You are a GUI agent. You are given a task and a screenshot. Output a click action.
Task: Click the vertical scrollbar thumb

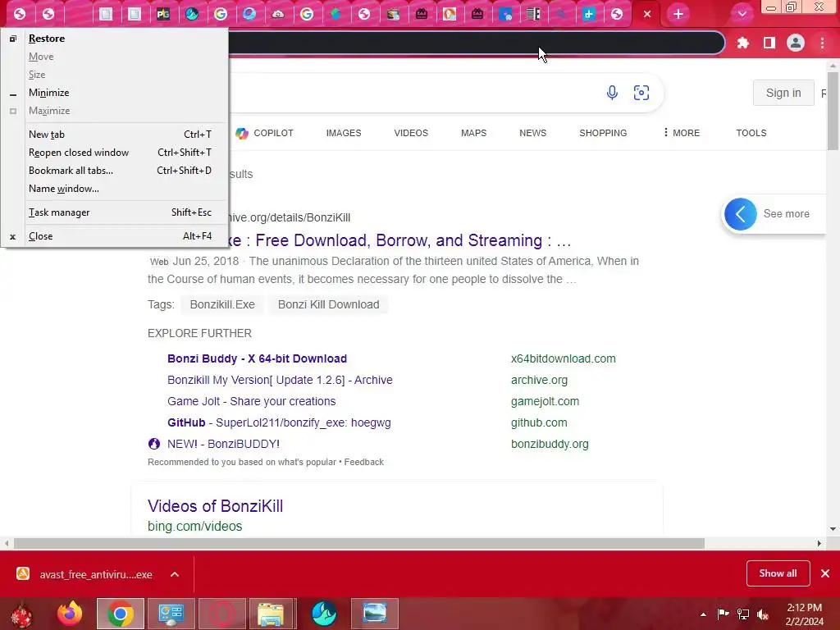tap(833, 111)
